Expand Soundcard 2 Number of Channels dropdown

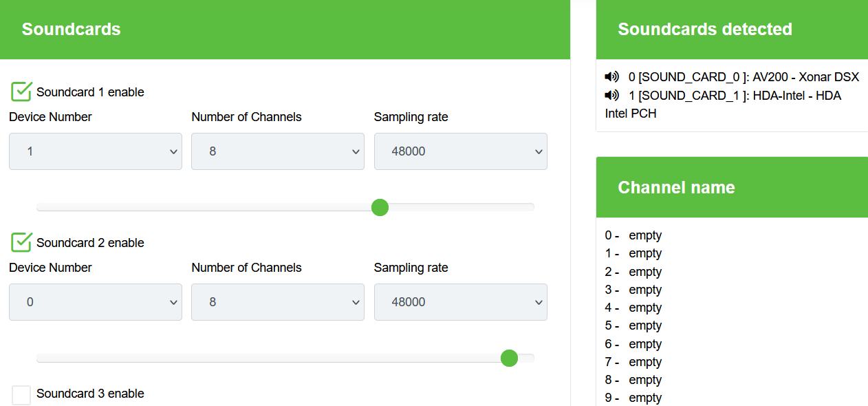tap(278, 302)
